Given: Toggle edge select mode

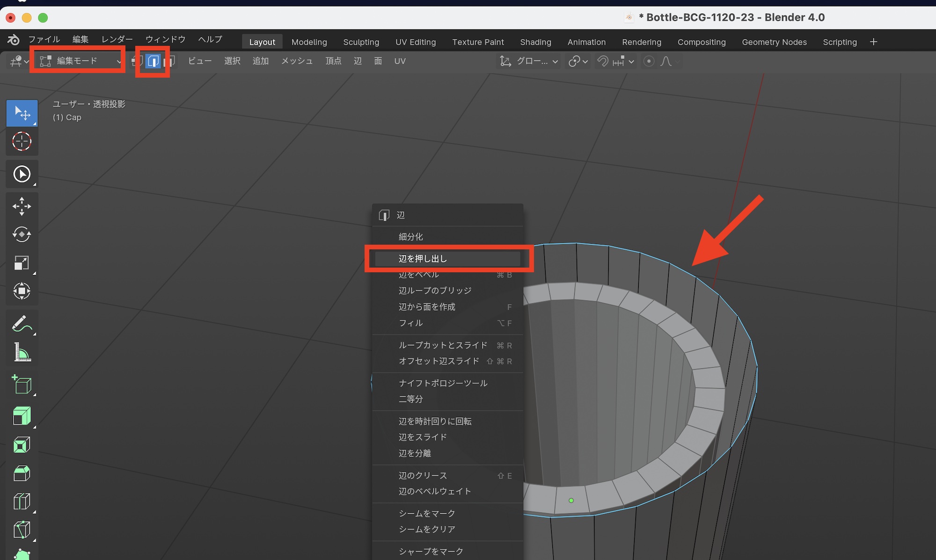Looking at the screenshot, I should pos(153,61).
